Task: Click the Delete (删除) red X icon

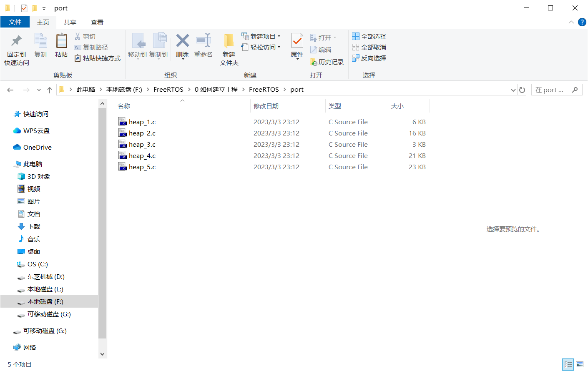Action: [182, 46]
